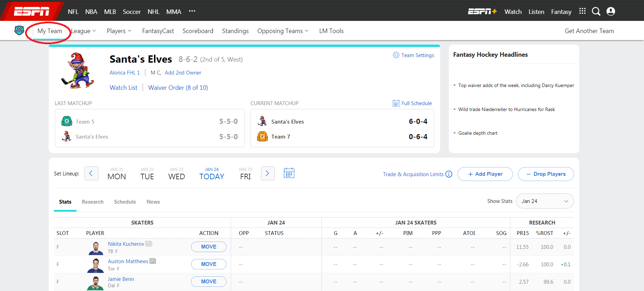Click the more sports ellipsis icon
The image size is (644, 291).
point(192,11)
